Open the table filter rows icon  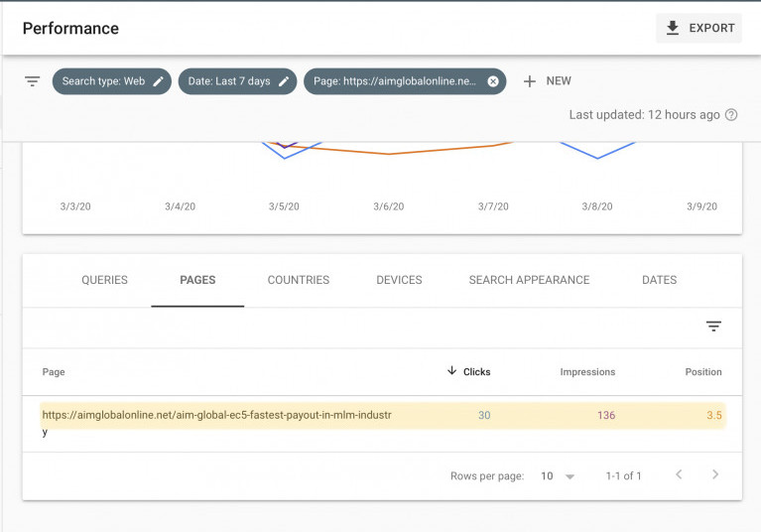713,327
